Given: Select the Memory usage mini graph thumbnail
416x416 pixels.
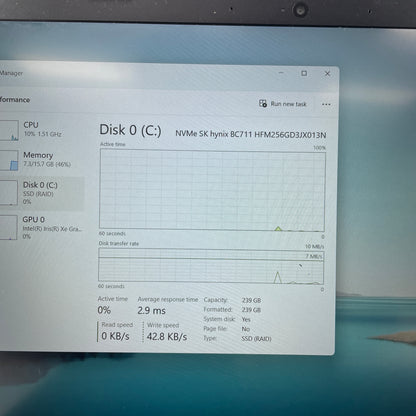Looking at the screenshot, I should point(9,160).
